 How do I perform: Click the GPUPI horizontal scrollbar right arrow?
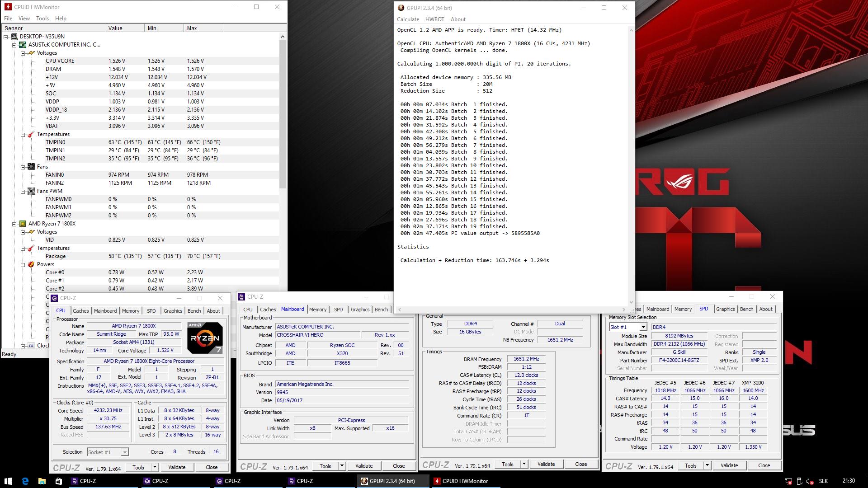(x=624, y=310)
